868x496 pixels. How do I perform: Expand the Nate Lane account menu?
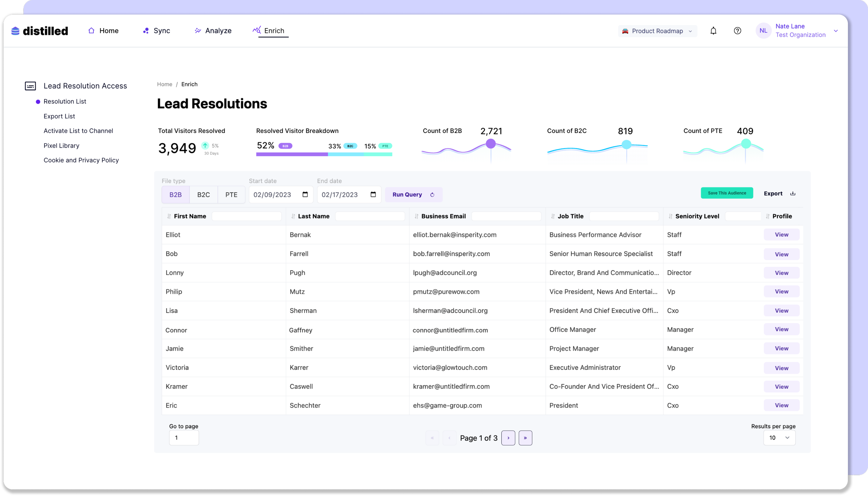point(836,31)
